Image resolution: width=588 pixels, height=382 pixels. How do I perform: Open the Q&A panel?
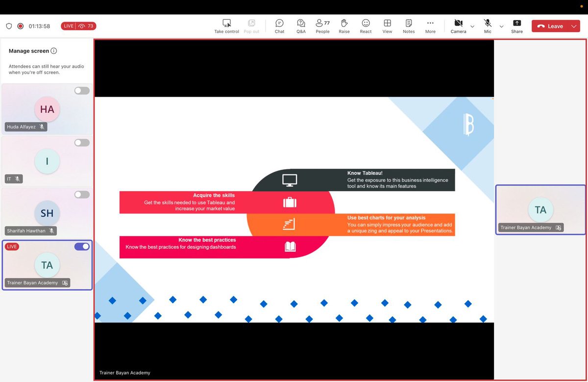click(301, 26)
